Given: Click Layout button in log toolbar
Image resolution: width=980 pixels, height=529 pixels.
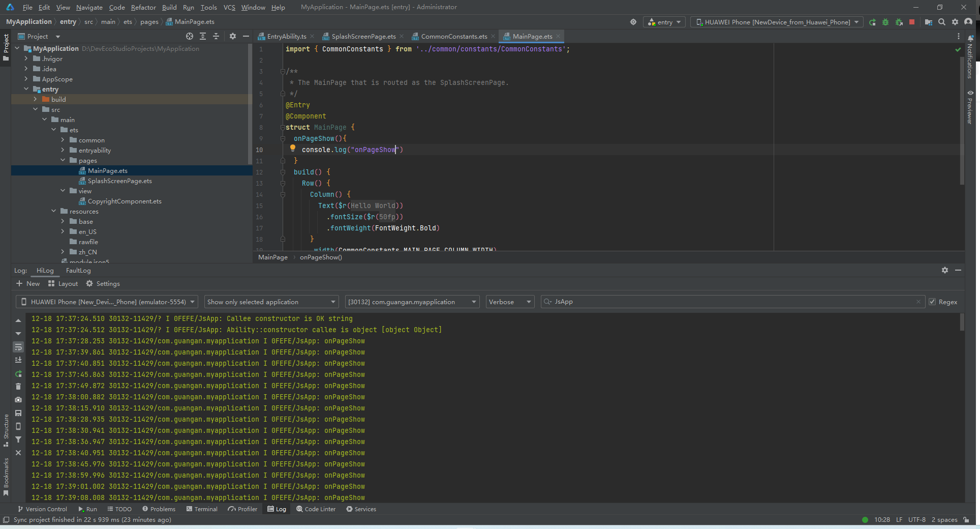Looking at the screenshot, I should pyautogui.click(x=63, y=283).
